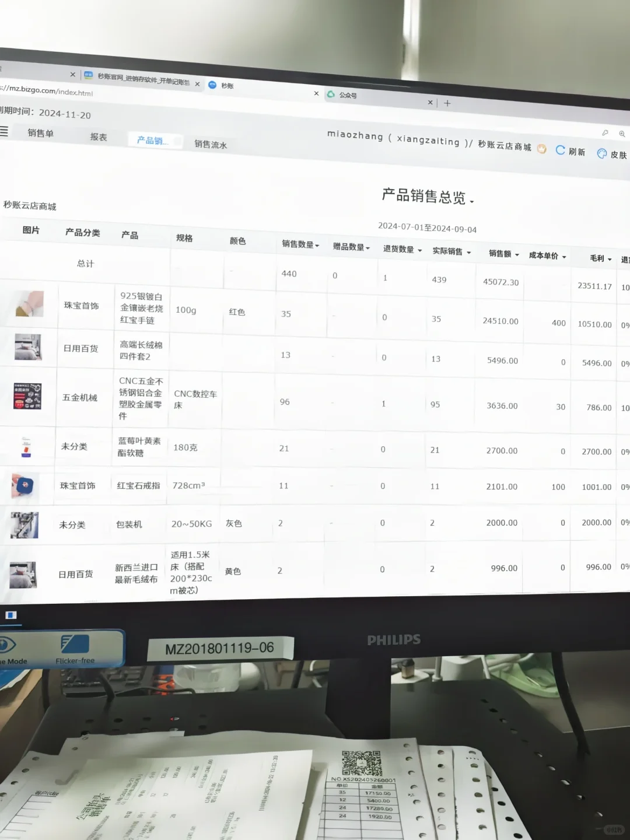Click product name 蓝莓叶黄素酯软糖
Image resolution: width=630 pixels, height=840 pixels.
coord(139,447)
